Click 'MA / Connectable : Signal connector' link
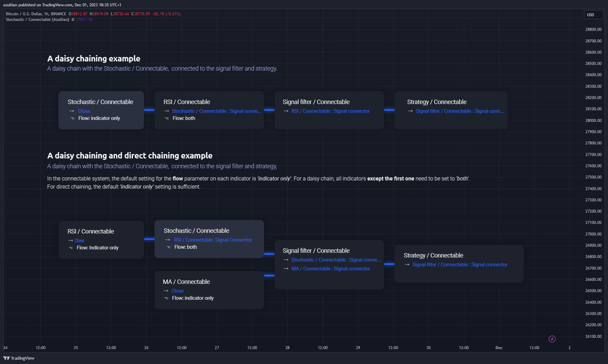Image resolution: width=608 pixels, height=364 pixels. pyautogui.click(x=331, y=269)
